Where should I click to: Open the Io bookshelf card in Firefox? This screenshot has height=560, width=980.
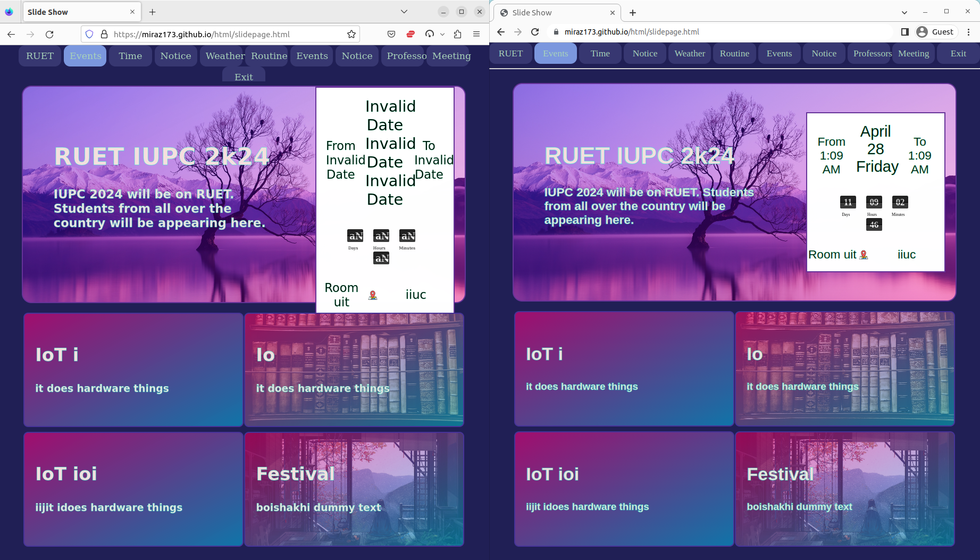354,370
